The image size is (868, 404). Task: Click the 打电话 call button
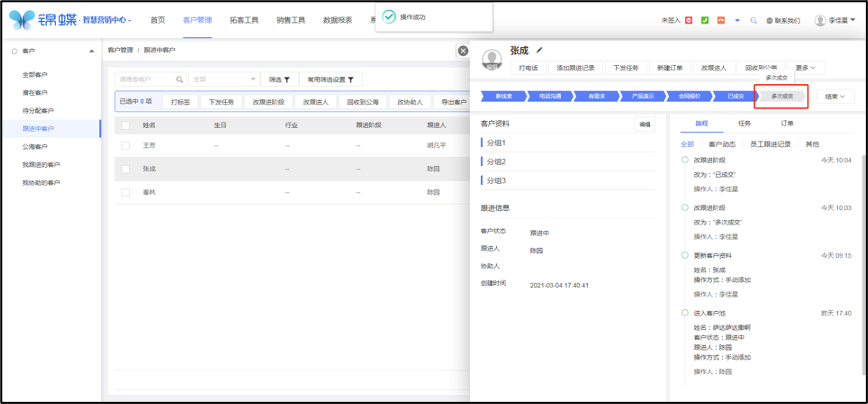[x=528, y=68]
